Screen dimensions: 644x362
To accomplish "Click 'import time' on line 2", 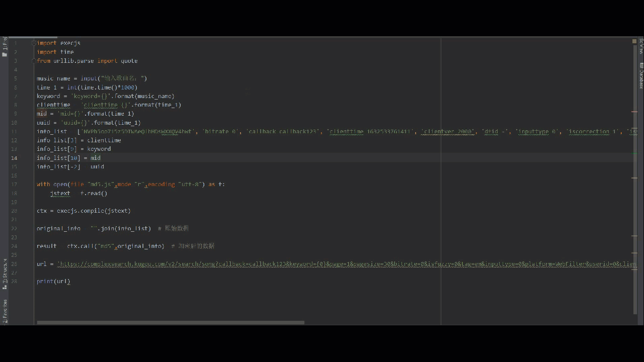I will tap(55, 52).
